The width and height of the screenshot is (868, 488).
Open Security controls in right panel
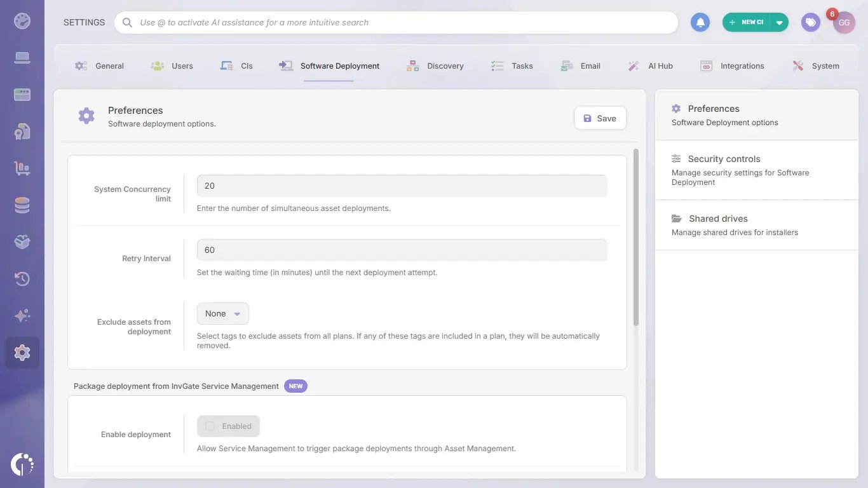click(x=757, y=170)
